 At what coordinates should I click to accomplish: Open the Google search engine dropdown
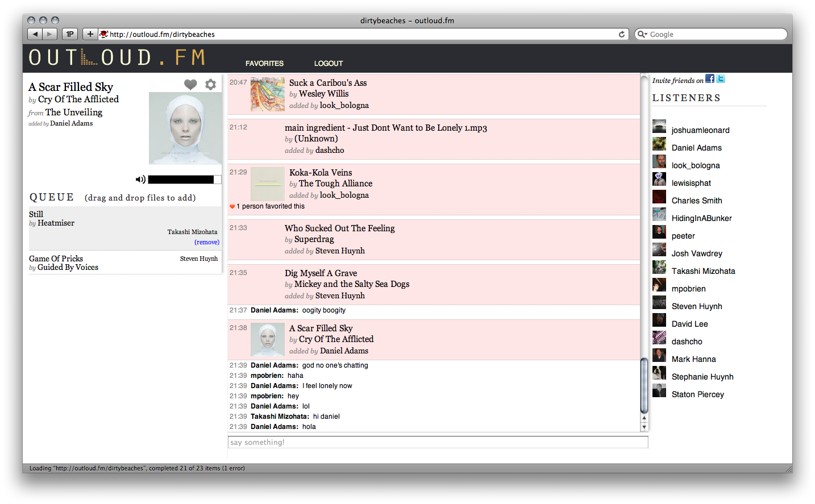tap(643, 34)
